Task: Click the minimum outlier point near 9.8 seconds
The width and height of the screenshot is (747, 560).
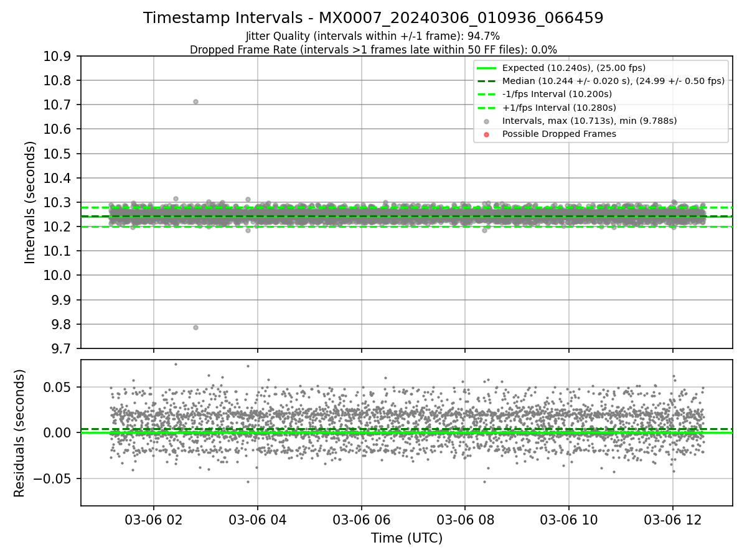Action: tap(195, 327)
